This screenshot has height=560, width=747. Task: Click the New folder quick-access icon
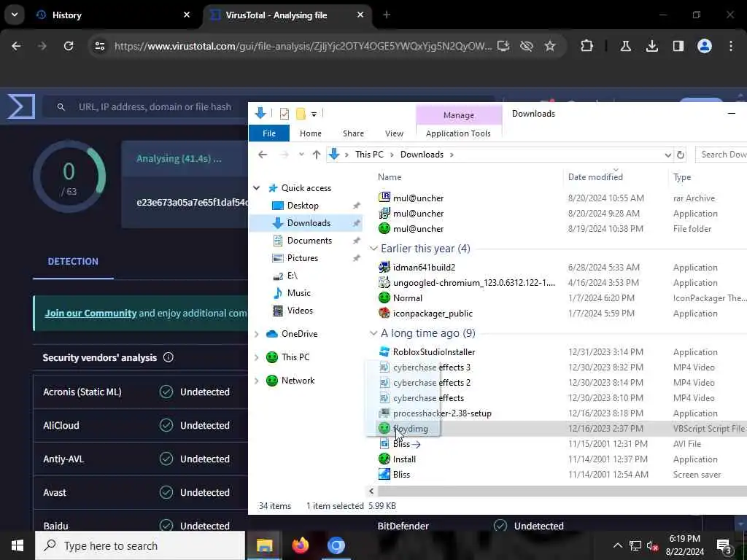[301, 114]
